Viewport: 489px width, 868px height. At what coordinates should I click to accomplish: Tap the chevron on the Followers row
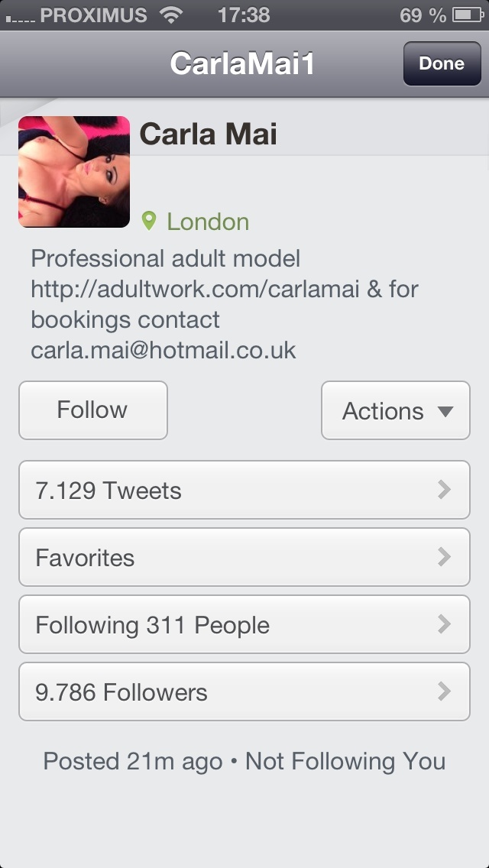click(x=444, y=692)
